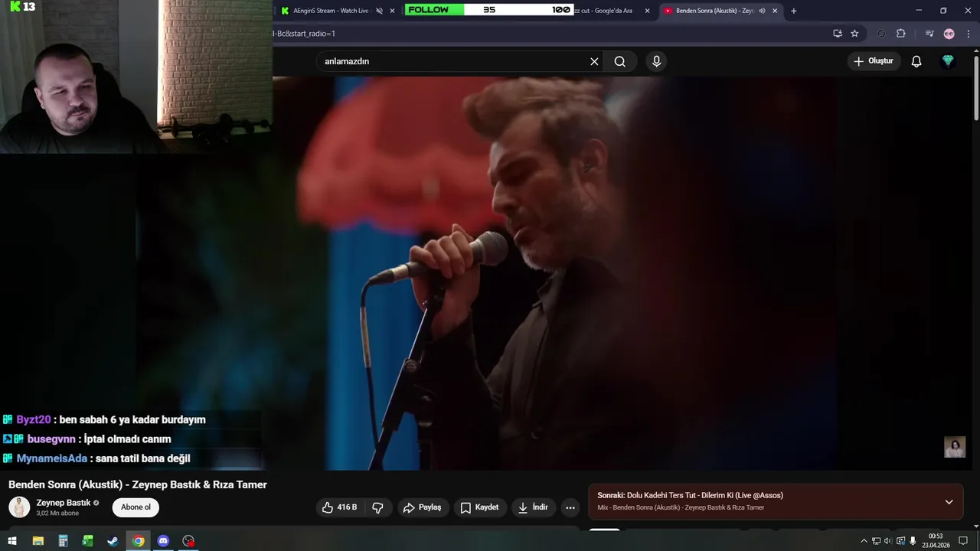Show hidden tray icons chevron

864,541
